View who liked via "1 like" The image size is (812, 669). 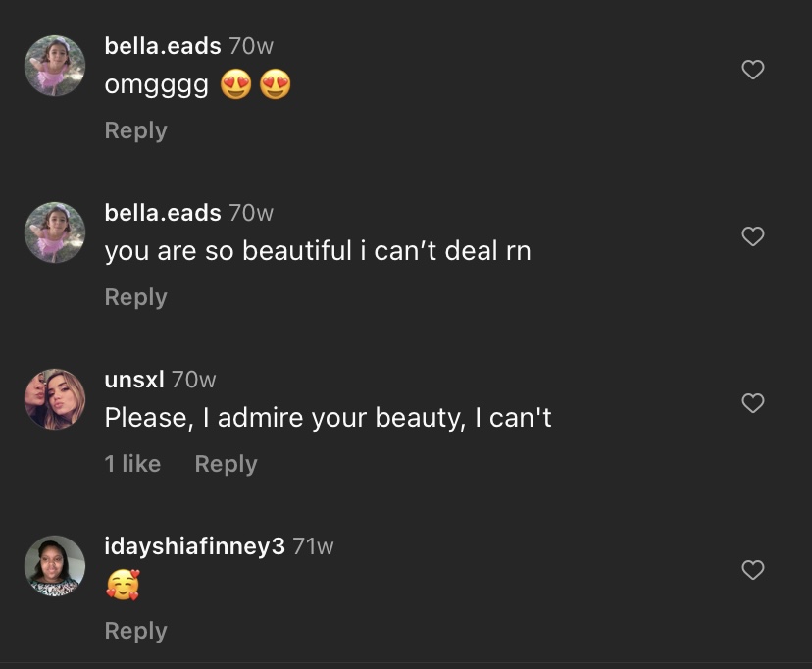(x=132, y=464)
